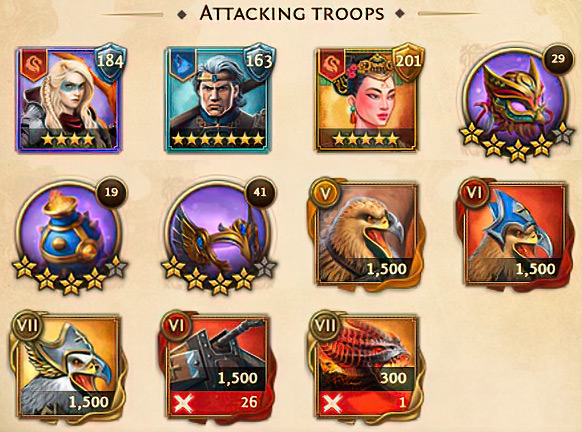This screenshot has width=582, height=432.
Task: Click the red faction banner on blonde hero
Action: (33, 65)
